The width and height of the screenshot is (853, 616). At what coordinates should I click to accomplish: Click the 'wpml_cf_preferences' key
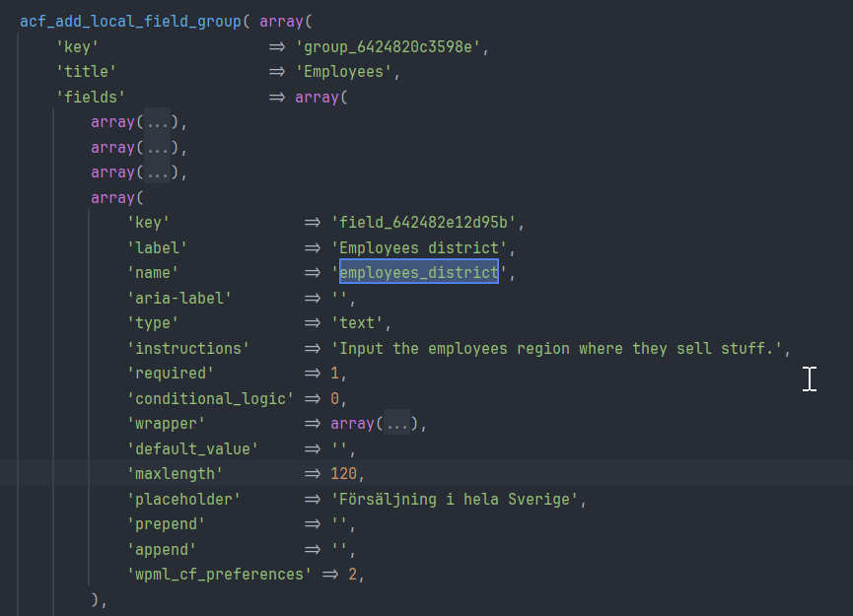point(219,575)
